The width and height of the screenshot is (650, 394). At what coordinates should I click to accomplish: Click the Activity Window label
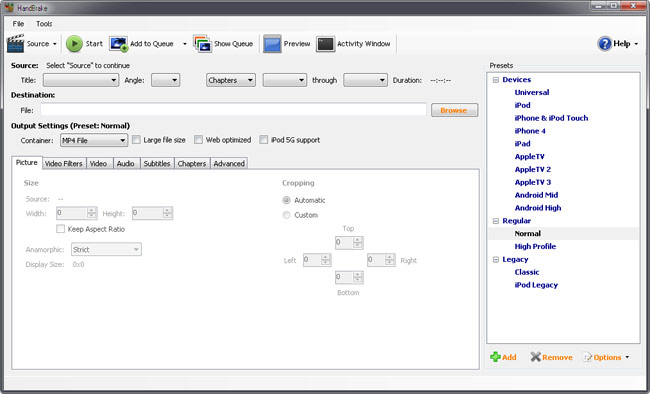point(364,44)
